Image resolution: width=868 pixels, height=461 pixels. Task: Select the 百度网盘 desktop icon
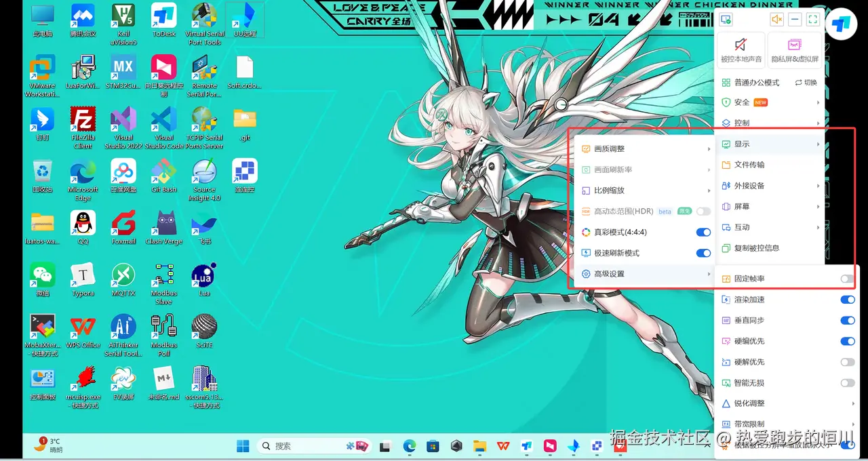click(123, 176)
